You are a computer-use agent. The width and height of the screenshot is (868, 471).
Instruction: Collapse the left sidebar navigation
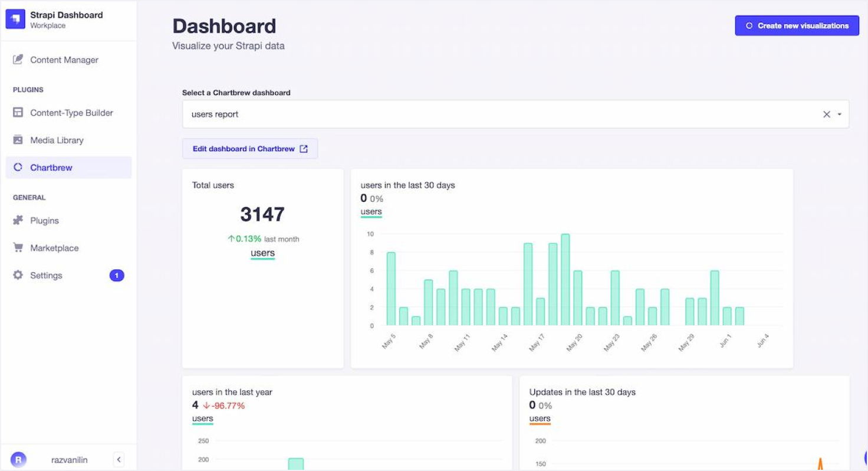119,459
